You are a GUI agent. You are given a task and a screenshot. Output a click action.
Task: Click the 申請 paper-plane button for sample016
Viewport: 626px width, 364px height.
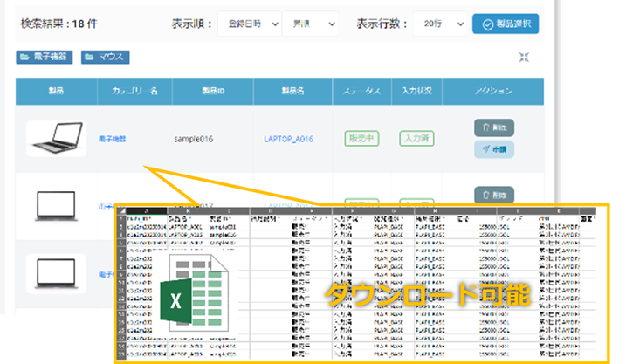pos(494,149)
